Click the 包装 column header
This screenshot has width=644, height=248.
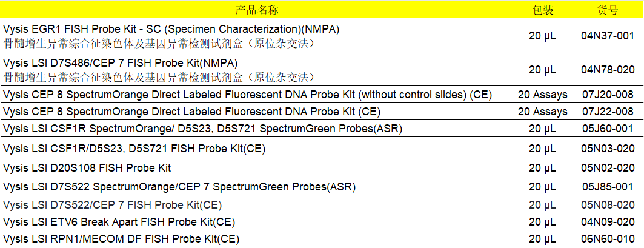pos(542,10)
